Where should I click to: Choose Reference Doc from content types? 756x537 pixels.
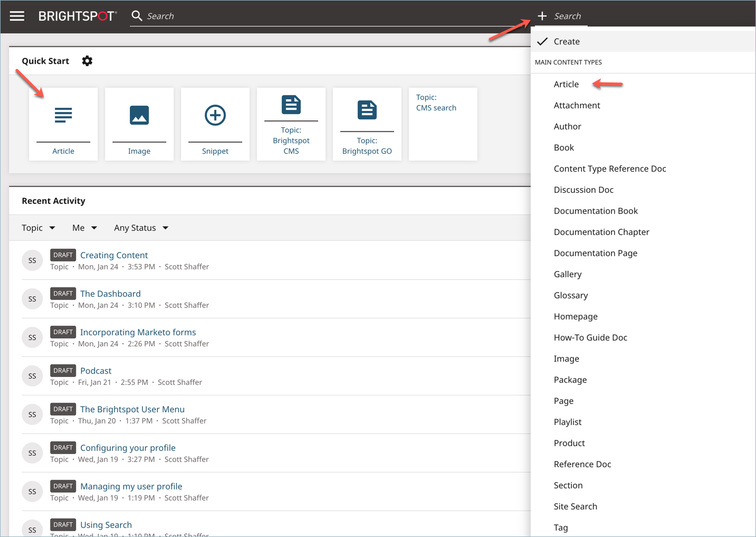click(x=582, y=464)
